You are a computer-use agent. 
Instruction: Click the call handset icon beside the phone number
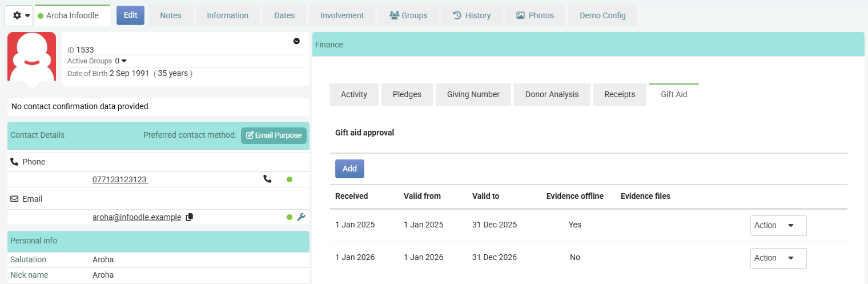tap(267, 179)
